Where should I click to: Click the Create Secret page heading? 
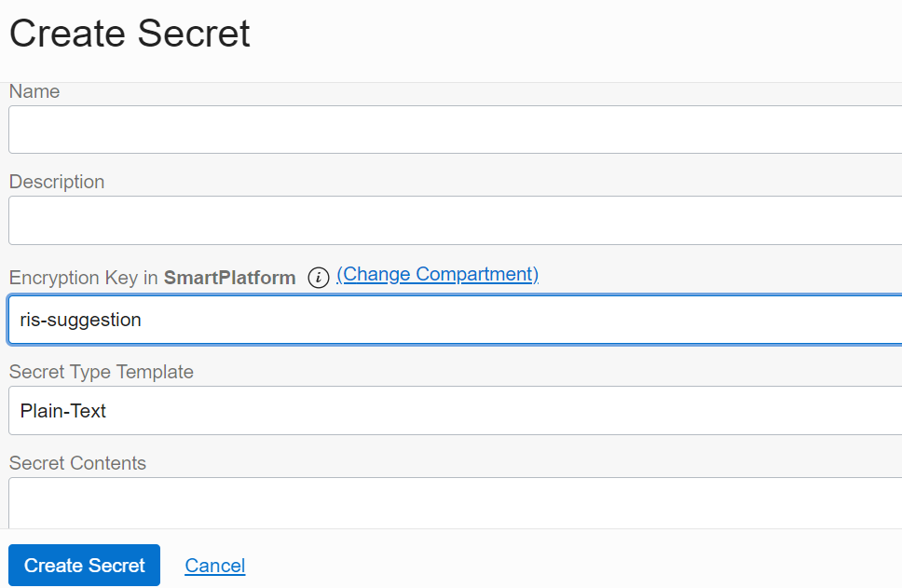[x=129, y=33]
